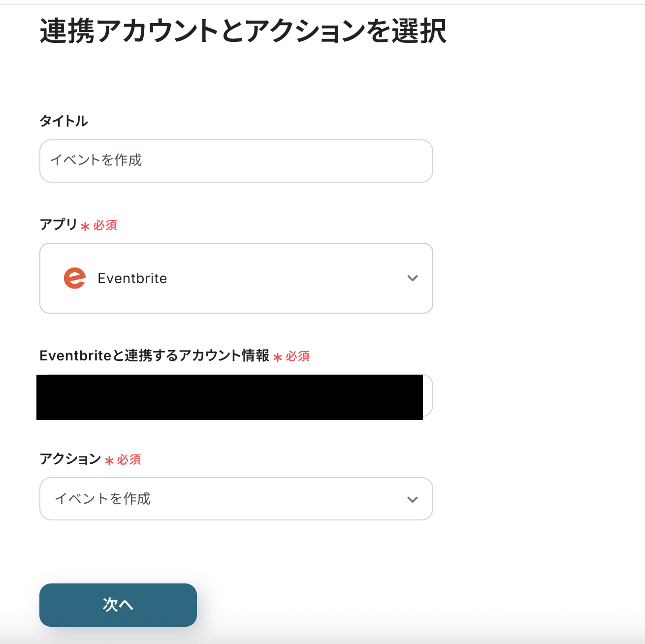645x644 pixels.
Task: Click the 必須 marker beside アクション
Action: (x=129, y=460)
